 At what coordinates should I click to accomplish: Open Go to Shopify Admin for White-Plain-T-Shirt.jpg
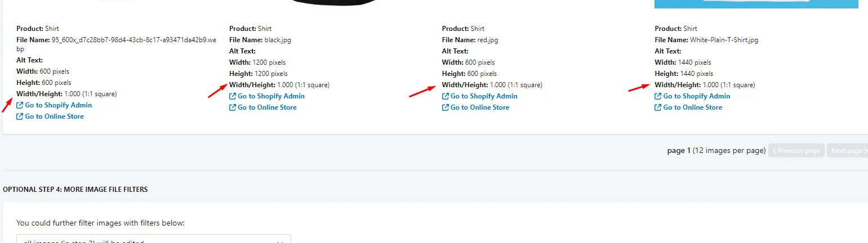tap(697, 96)
